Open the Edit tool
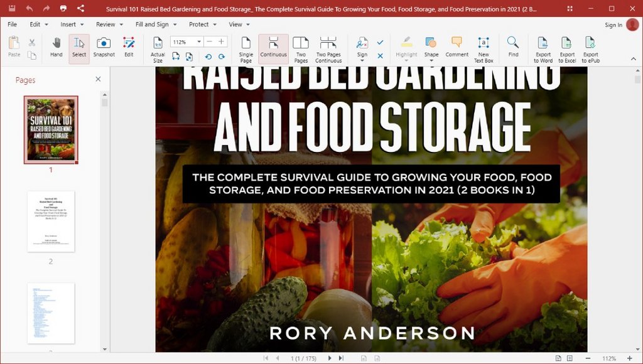 click(129, 47)
